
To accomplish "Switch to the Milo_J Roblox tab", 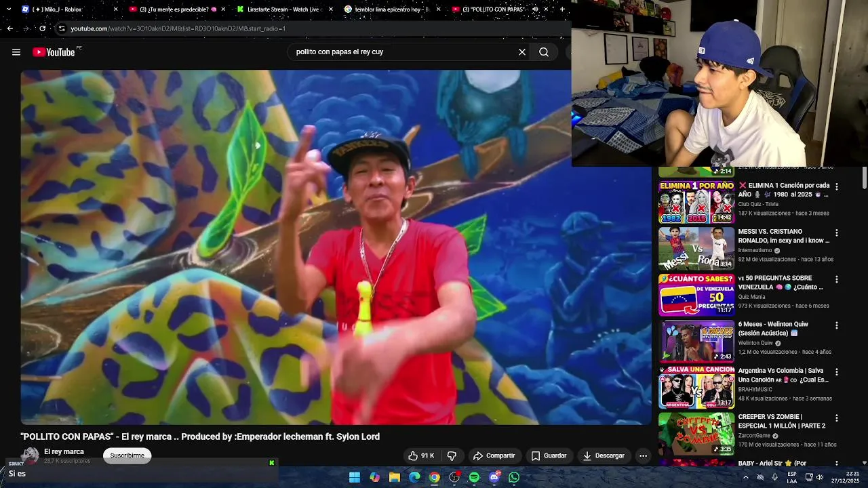I will coord(68,9).
